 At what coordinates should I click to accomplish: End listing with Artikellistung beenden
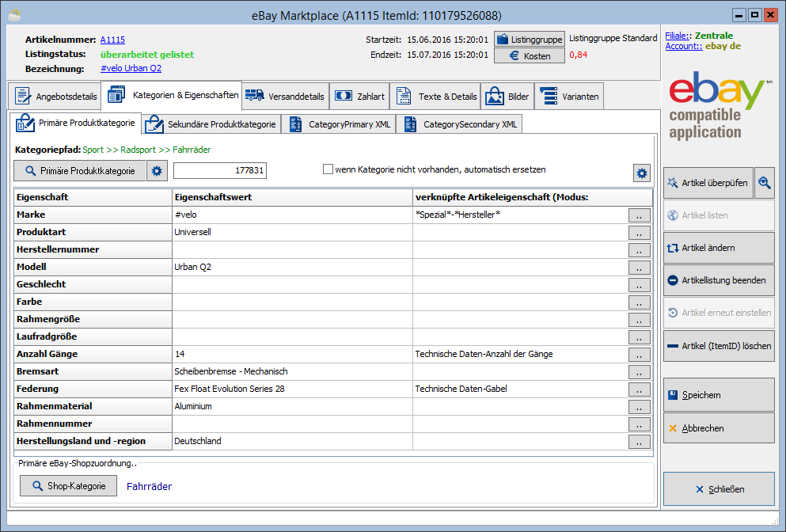(719, 280)
